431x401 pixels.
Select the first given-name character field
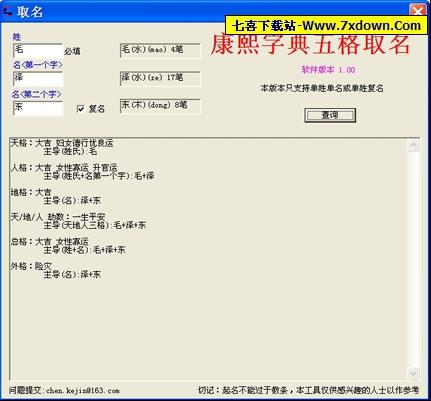click(38, 79)
